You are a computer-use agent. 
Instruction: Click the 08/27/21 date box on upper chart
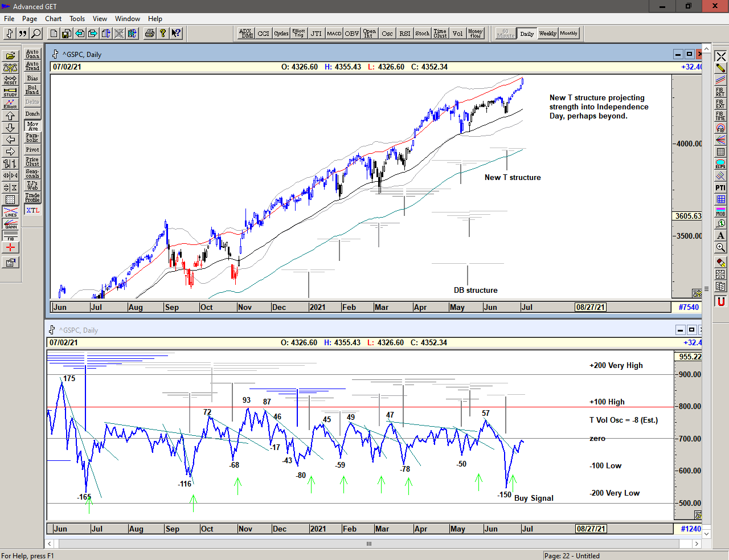(590, 307)
